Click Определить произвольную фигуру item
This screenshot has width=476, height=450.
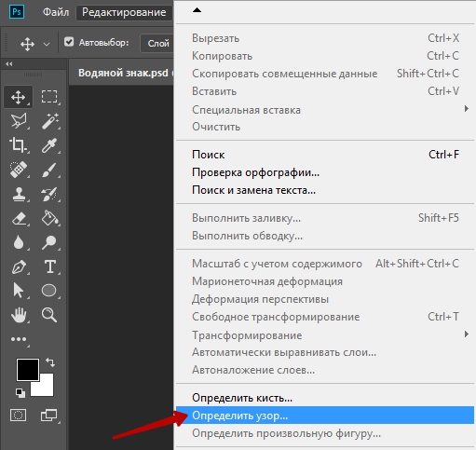pyautogui.click(x=325, y=433)
